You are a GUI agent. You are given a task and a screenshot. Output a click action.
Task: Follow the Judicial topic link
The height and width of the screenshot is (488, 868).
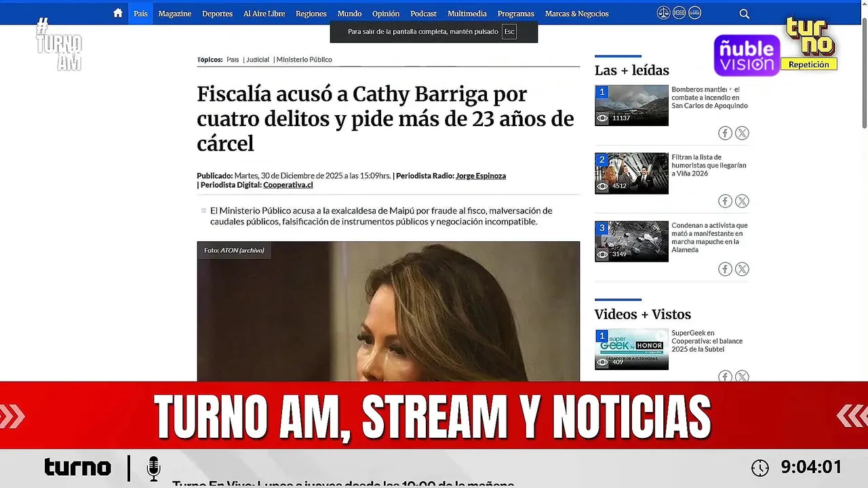(x=258, y=60)
